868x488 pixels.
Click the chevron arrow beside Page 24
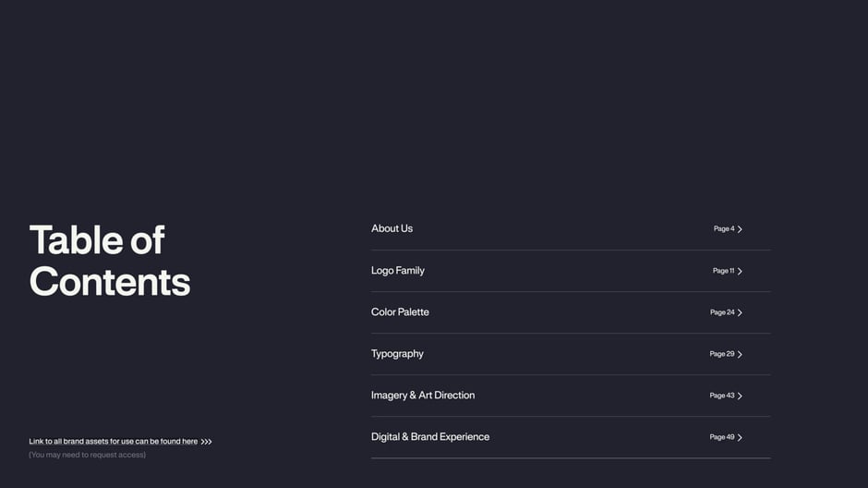pos(740,313)
